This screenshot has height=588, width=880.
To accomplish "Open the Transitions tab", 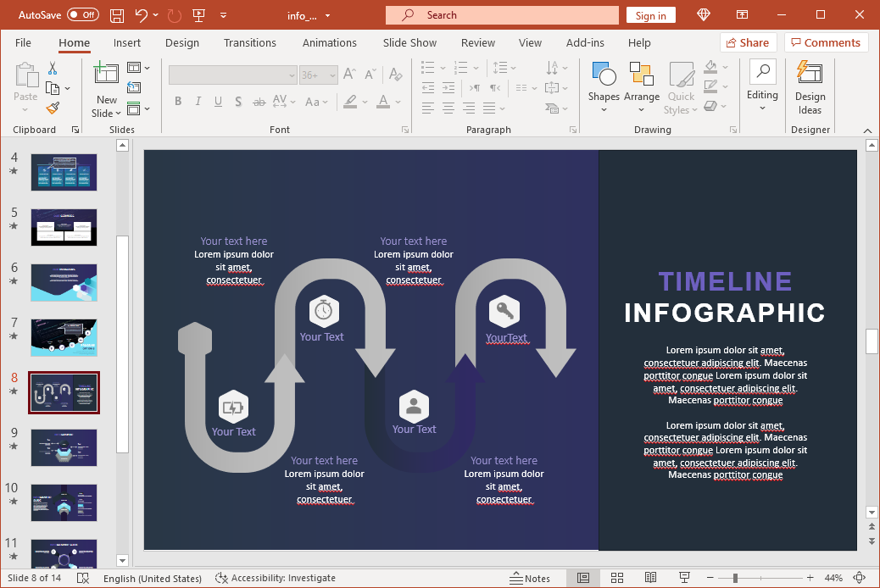I will (x=249, y=42).
